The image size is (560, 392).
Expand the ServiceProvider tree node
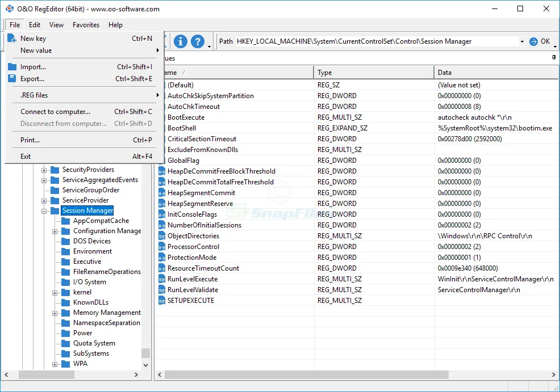click(x=44, y=201)
